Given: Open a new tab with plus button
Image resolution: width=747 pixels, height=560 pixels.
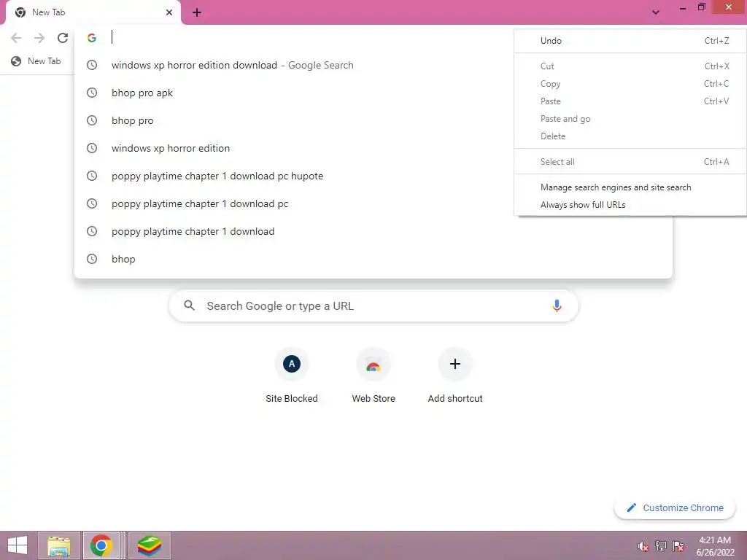Looking at the screenshot, I should point(197,13).
